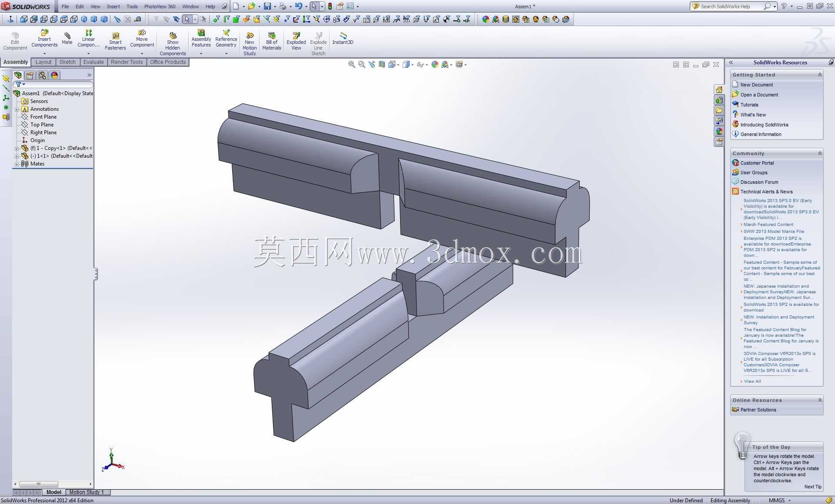This screenshot has width=835, height=504.
Task: Open the PropertyManager tab
Action: point(30,75)
